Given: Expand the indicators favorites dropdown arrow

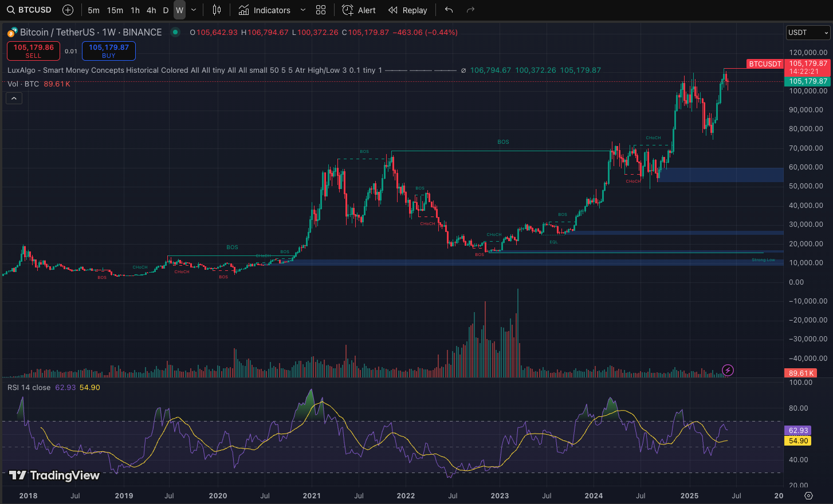Looking at the screenshot, I should (303, 10).
